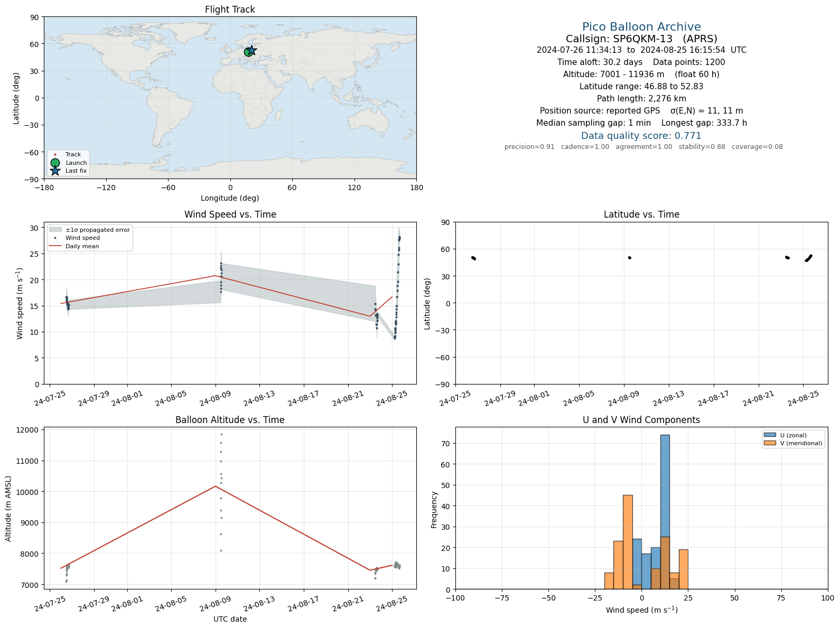840x628 pixels.
Task: Click the 'Data points: 1200' text
Action: coord(689,62)
